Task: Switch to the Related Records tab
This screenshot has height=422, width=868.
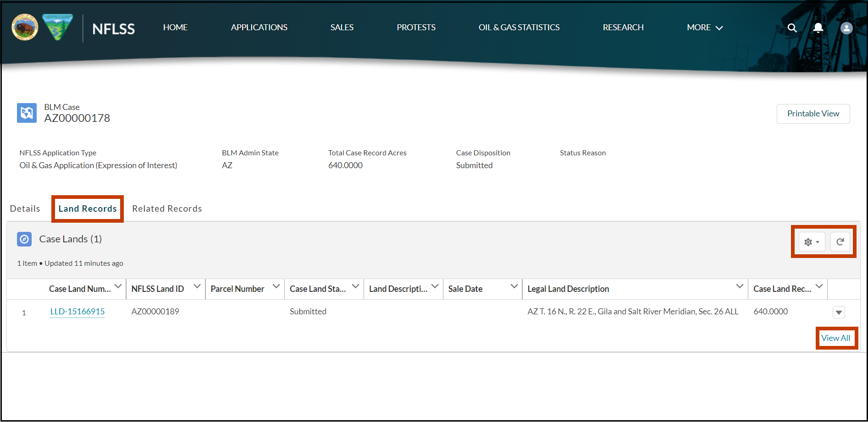Action: 167,208
